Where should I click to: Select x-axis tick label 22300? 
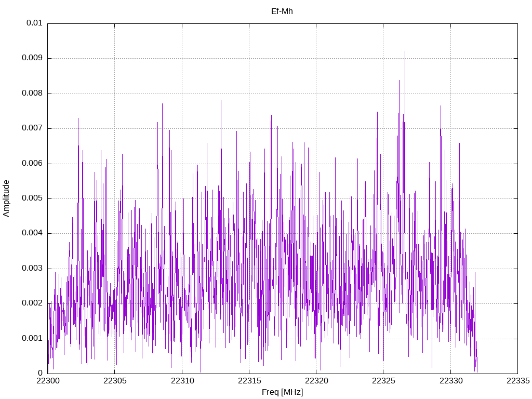(x=47, y=381)
